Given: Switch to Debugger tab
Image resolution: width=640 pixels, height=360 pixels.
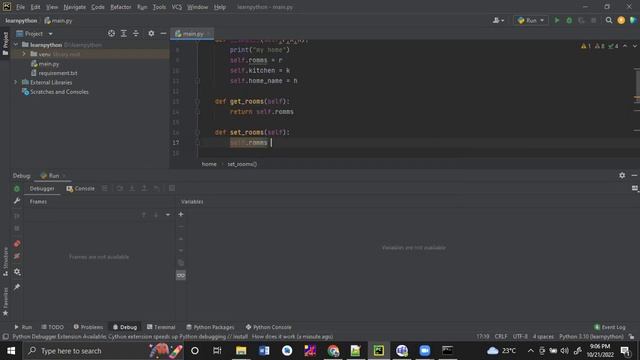Looking at the screenshot, I should [42, 189].
